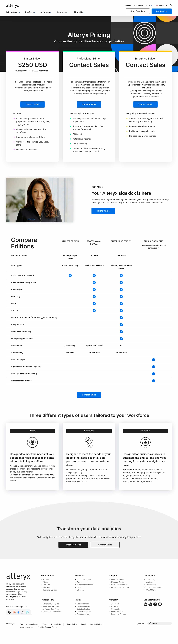Screen dimensions: 178x644
Task: Click the Gemini icon under Ask AI
Action: click(18, 612)
